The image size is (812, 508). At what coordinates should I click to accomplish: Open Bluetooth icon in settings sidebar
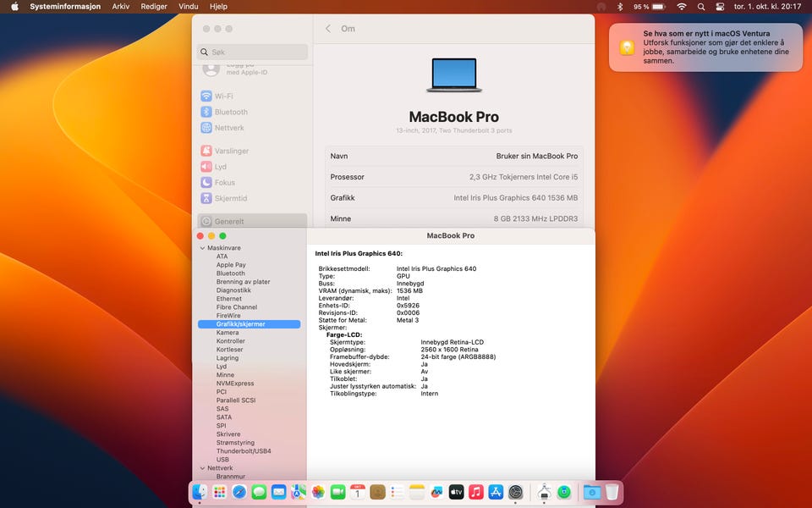click(x=206, y=112)
